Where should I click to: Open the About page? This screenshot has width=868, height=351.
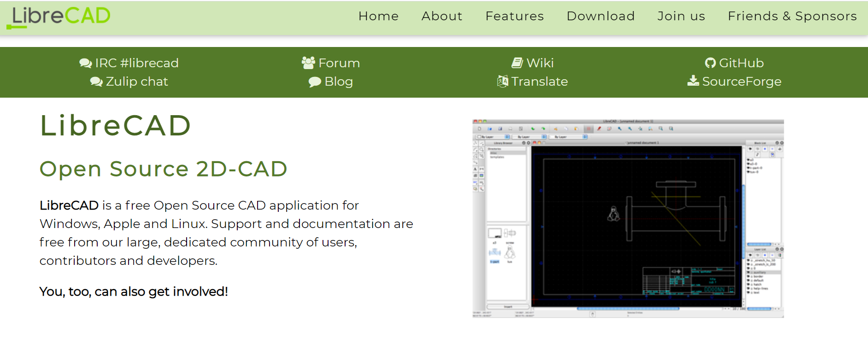pyautogui.click(x=441, y=16)
